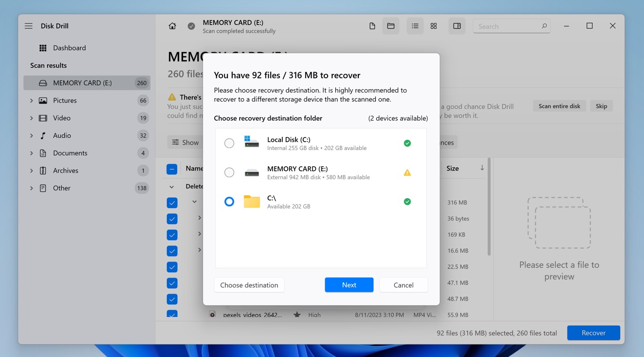
Task: Open Pictures results list
Action: coord(87,100)
